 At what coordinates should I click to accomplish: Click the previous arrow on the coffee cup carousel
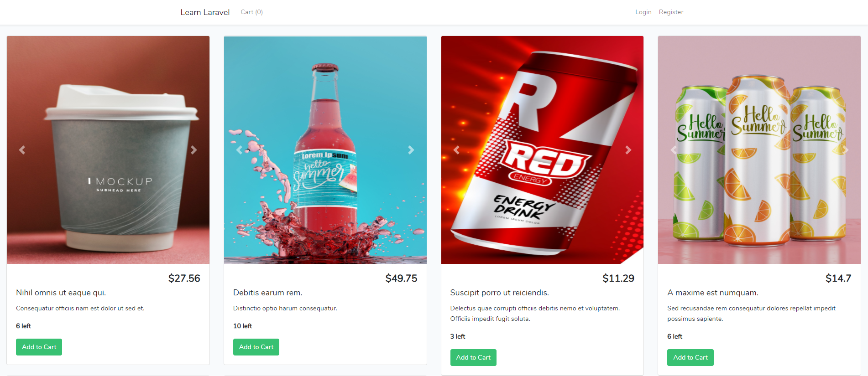[22, 150]
